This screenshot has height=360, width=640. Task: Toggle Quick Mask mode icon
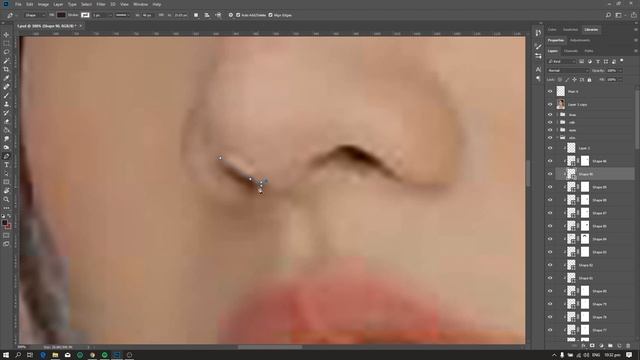(6, 236)
